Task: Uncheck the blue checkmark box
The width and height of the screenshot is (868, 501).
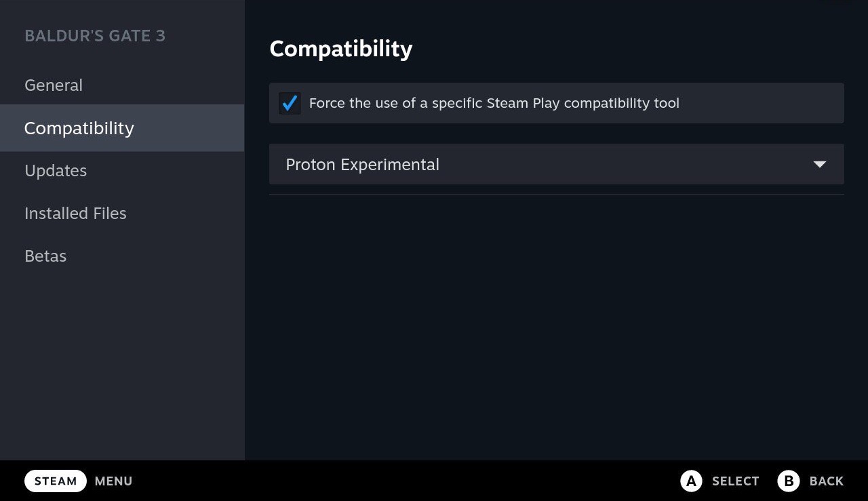Action: pos(290,103)
